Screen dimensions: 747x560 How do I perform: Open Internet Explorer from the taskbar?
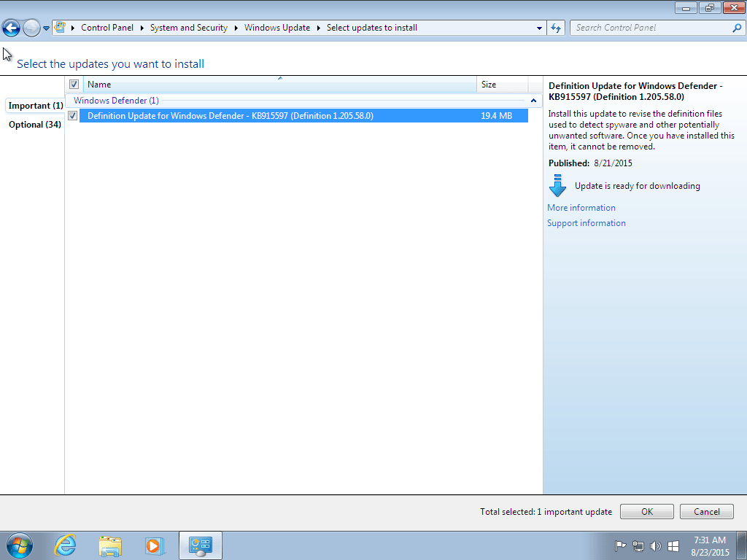click(x=65, y=545)
